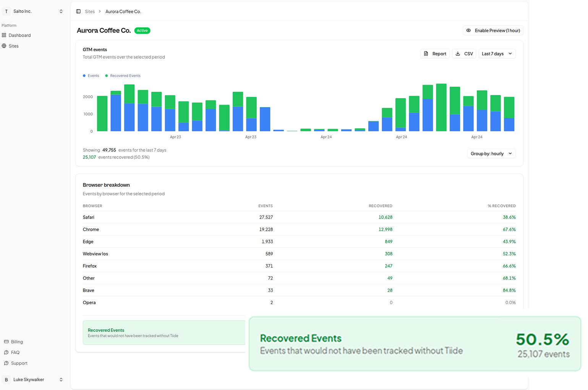
Task: Toggle the blue Events legend series
Action: (91, 76)
